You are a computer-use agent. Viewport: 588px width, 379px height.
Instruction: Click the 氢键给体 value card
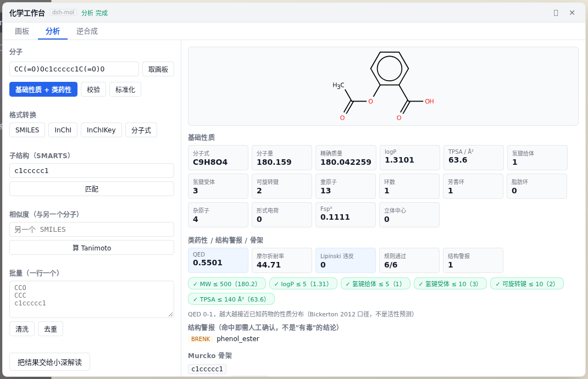click(x=537, y=158)
